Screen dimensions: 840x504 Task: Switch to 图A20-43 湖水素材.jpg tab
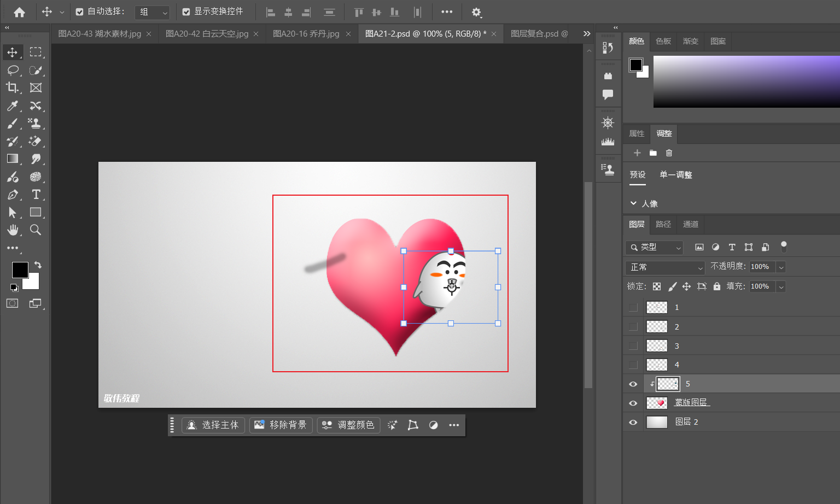tap(100, 34)
